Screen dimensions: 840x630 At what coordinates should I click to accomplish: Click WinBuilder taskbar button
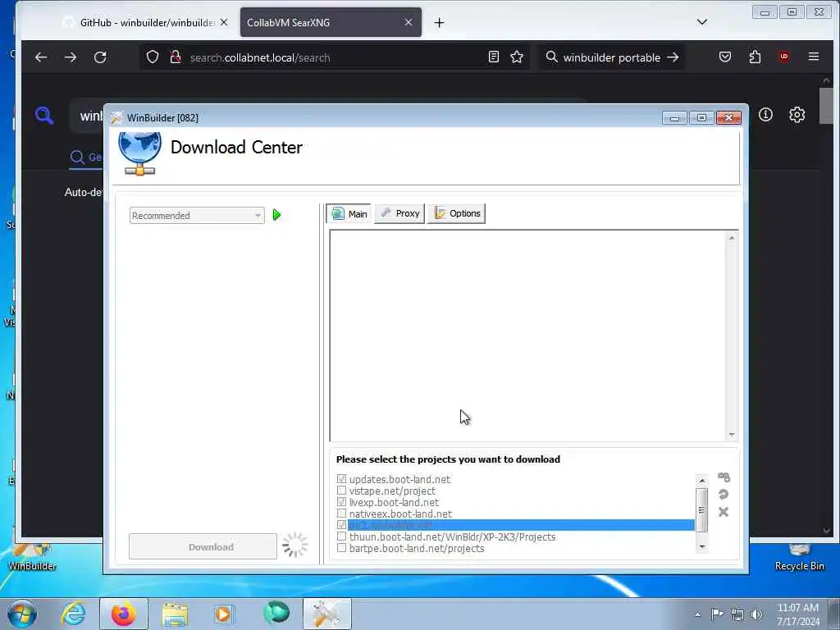[326, 614]
